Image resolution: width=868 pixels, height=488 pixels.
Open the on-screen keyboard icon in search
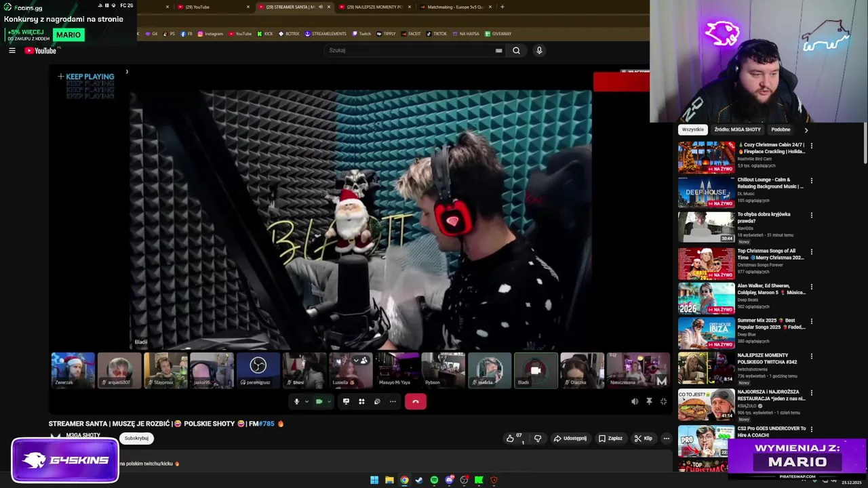click(499, 50)
